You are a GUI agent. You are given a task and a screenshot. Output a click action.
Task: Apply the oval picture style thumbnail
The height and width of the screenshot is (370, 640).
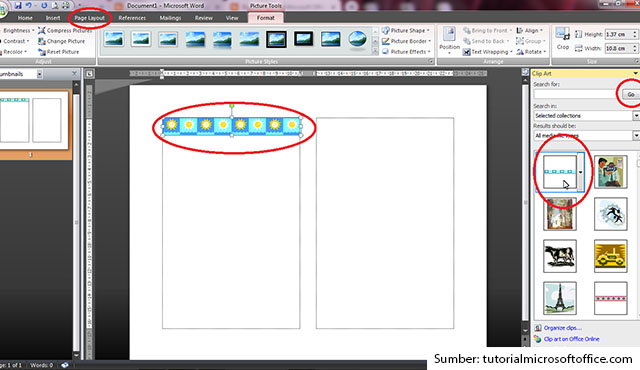pos(357,40)
